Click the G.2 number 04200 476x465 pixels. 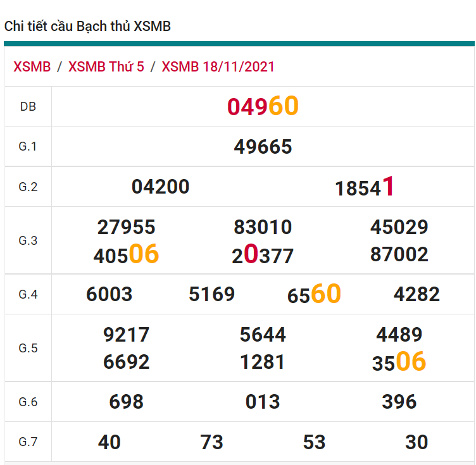tap(160, 187)
